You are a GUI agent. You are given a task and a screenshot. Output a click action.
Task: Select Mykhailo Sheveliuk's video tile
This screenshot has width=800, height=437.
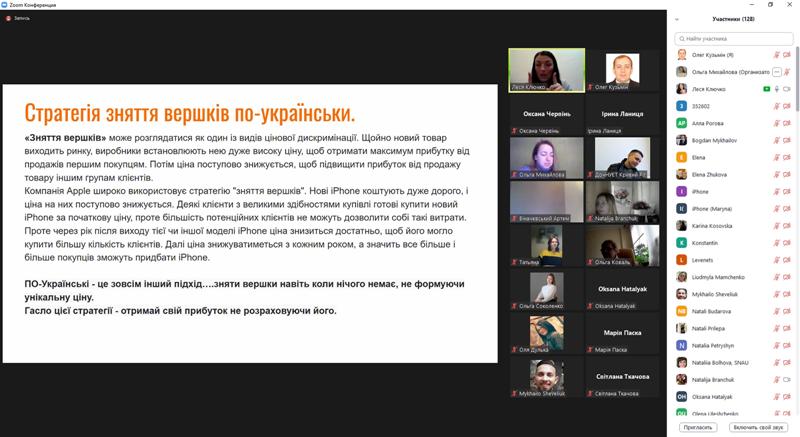[x=546, y=377]
